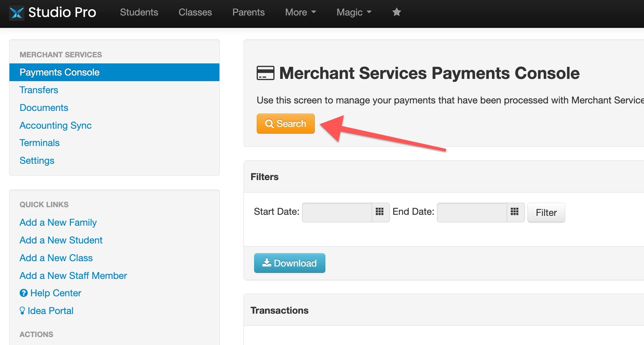Image resolution: width=644 pixels, height=345 pixels.
Task: Open the Parents nav item
Action: coord(248,12)
